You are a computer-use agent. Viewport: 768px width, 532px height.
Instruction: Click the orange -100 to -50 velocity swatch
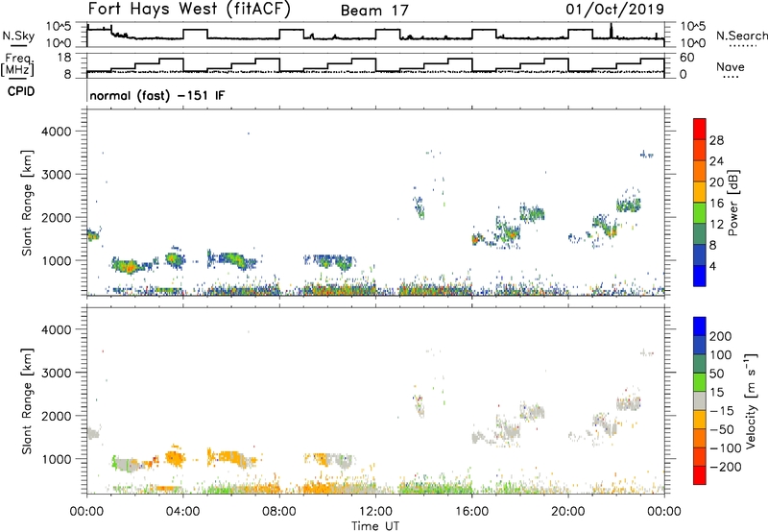(700, 438)
